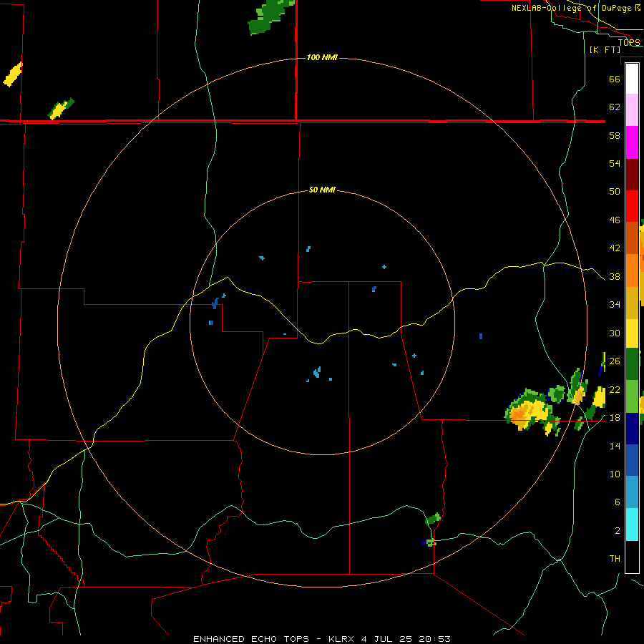Click the '58' legend value
Screen dimensions: 644x644
click(x=615, y=135)
